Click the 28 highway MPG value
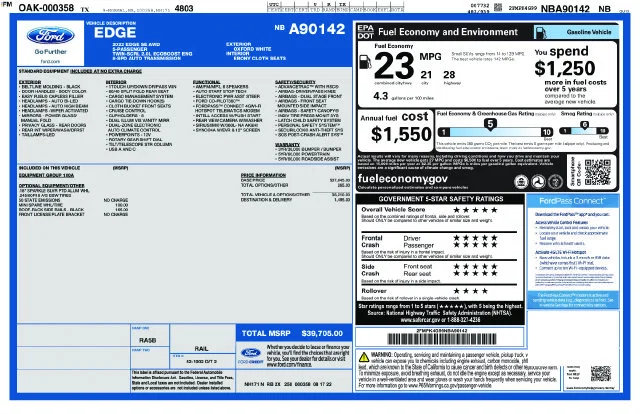 (449, 75)
